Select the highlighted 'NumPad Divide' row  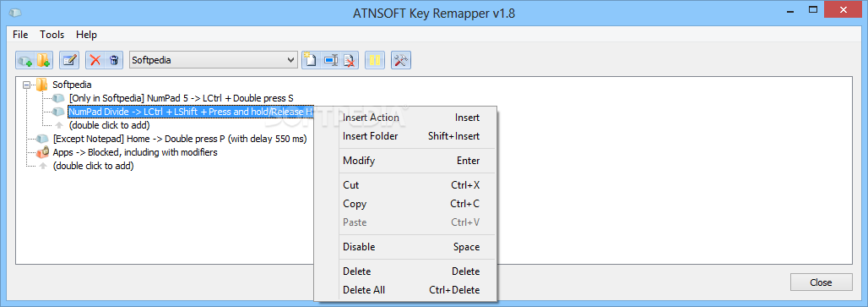(x=191, y=112)
